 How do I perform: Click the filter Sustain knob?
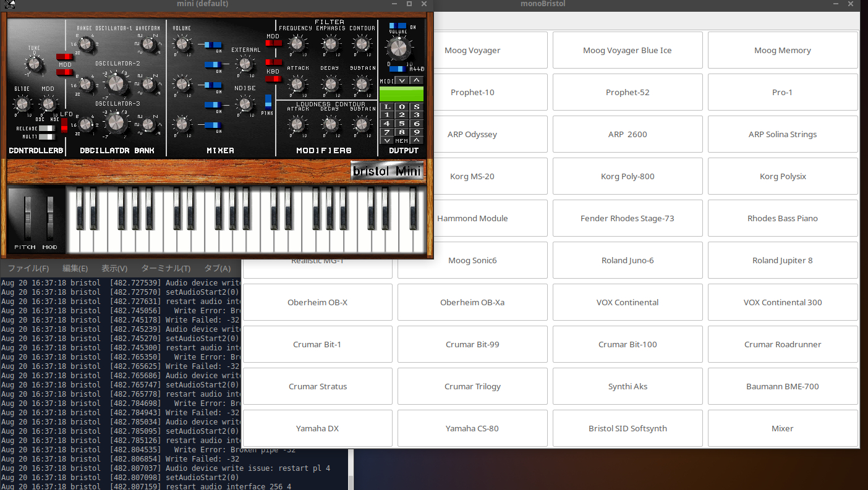click(362, 84)
